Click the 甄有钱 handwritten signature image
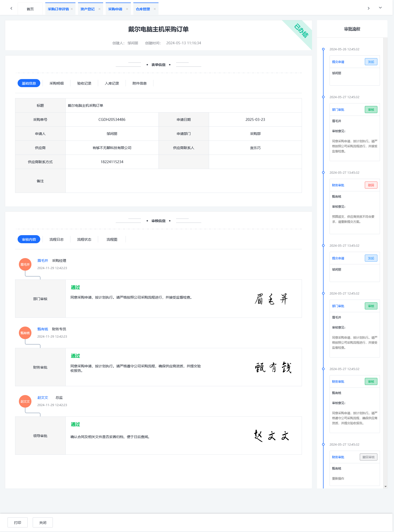 (273, 368)
